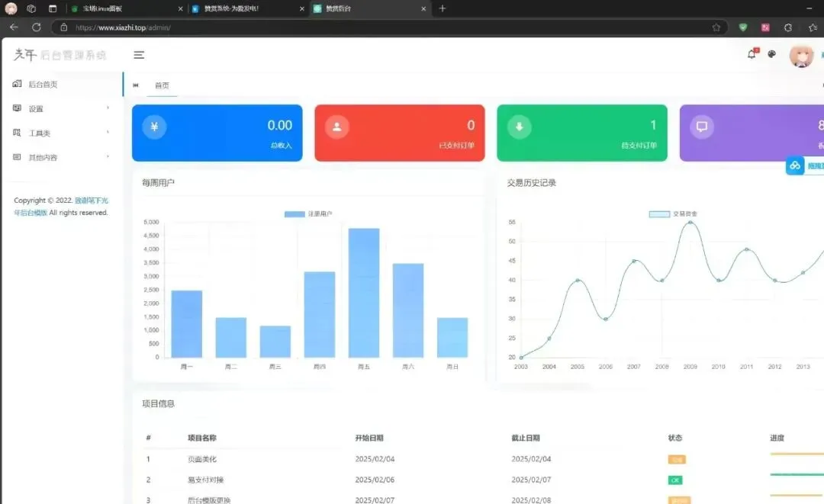
Task: Click the 项目名称 column header
Action: point(201,438)
